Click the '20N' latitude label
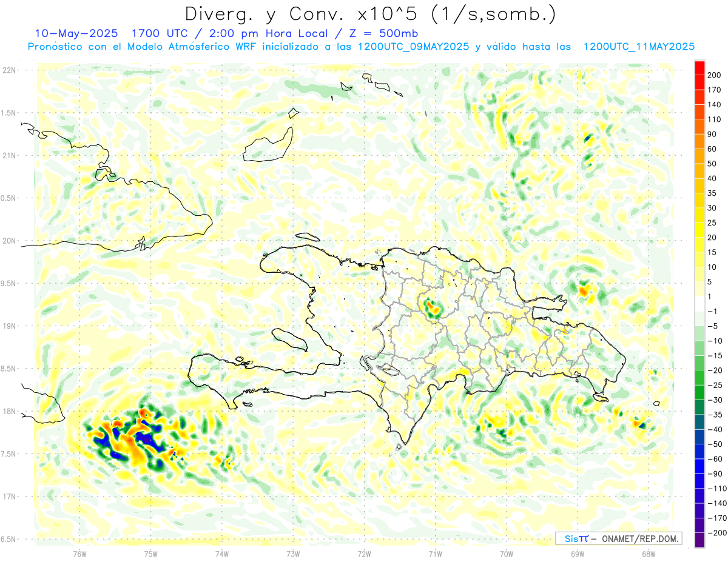Screen dimensions: 728x562 point(10,241)
